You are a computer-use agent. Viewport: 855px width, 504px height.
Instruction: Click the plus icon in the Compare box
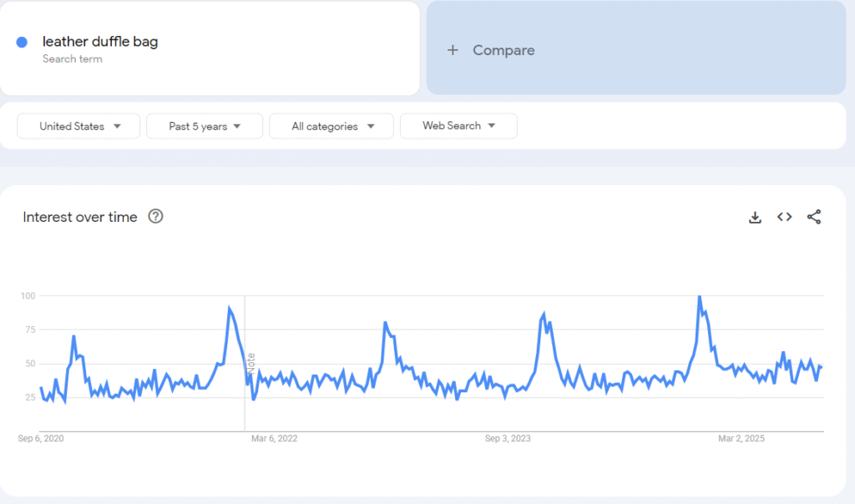click(x=453, y=50)
